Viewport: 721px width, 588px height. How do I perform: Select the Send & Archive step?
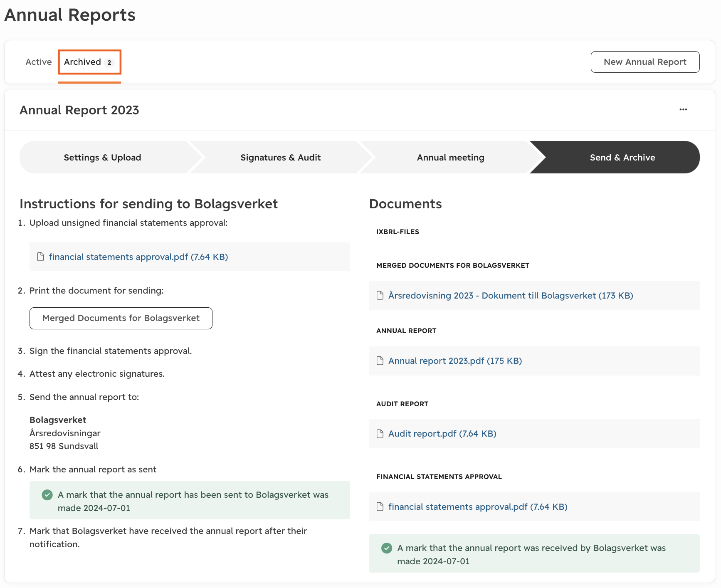pyautogui.click(x=622, y=157)
